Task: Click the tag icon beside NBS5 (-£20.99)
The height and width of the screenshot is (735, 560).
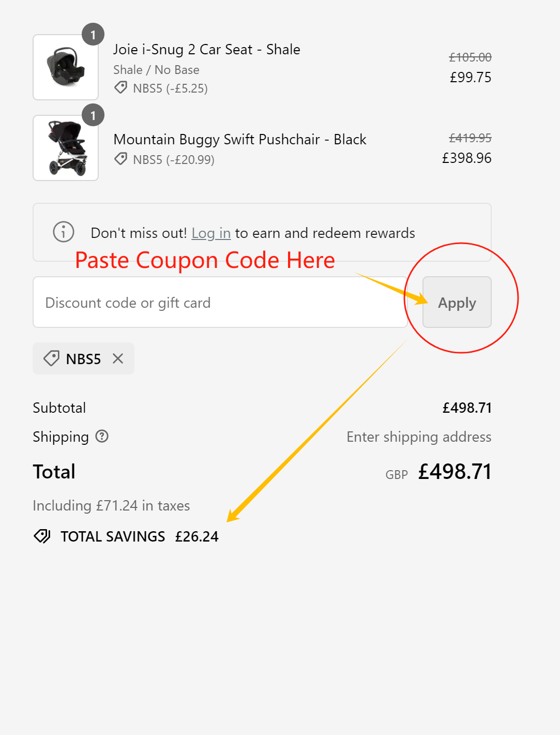Action: 121,159
